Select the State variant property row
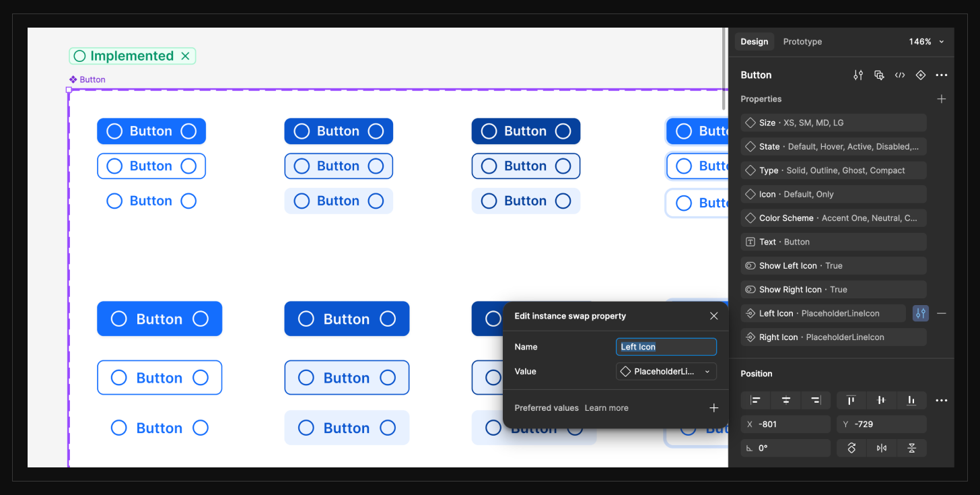 pos(834,146)
